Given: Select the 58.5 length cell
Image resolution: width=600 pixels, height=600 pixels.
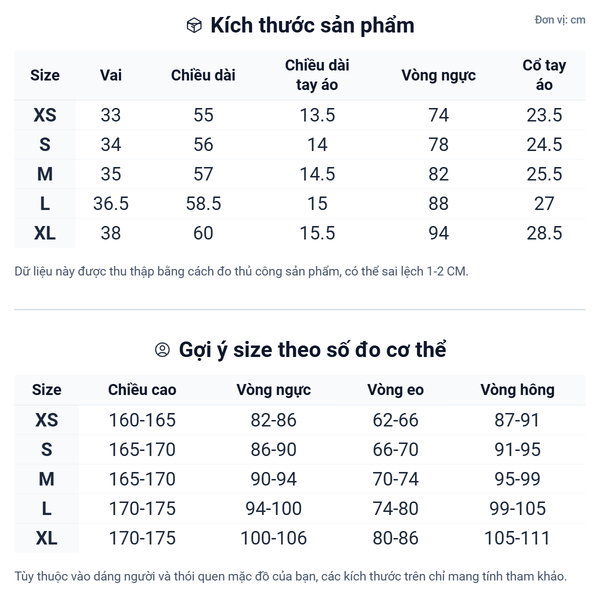Looking at the screenshot, I should (203, 204).
